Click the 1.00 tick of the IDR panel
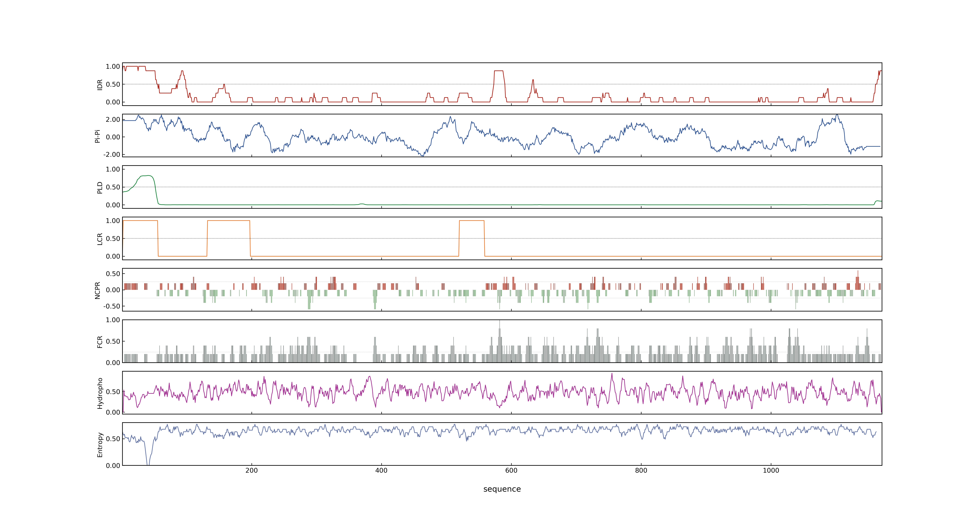Viewport: 980px width, 523px height. tap(113, 67)
